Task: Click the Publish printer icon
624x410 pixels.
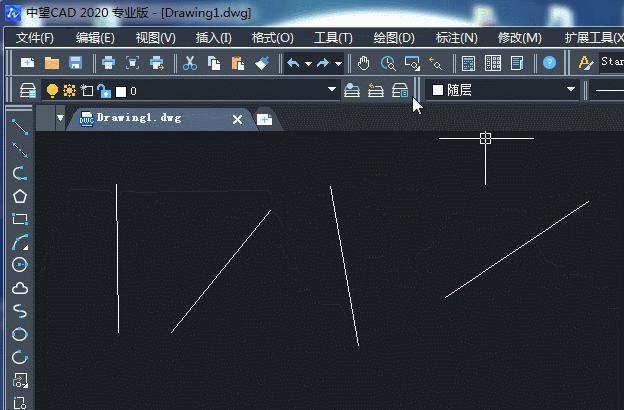Action: tap(157, 63)
